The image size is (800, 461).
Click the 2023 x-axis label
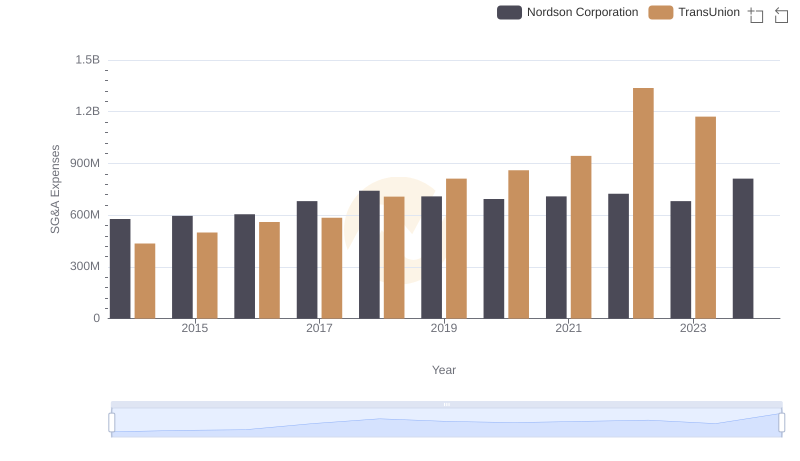[693, 328]
